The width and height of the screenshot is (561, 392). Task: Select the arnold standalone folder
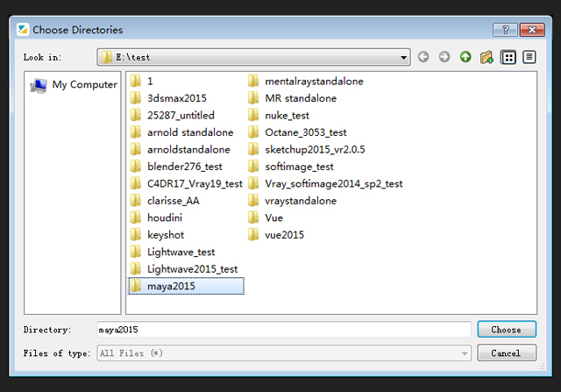coord(181,132)
